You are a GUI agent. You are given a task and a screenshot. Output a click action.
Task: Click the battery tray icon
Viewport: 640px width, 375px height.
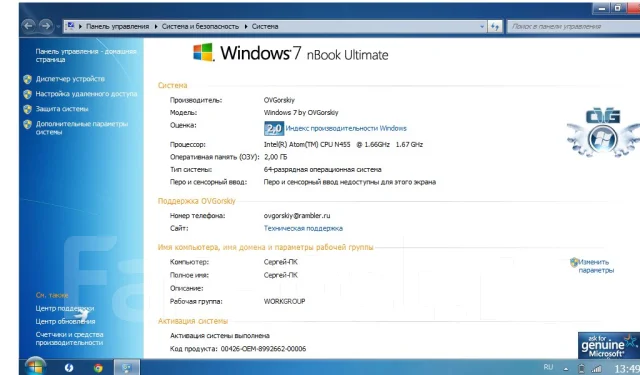[582, 368]
